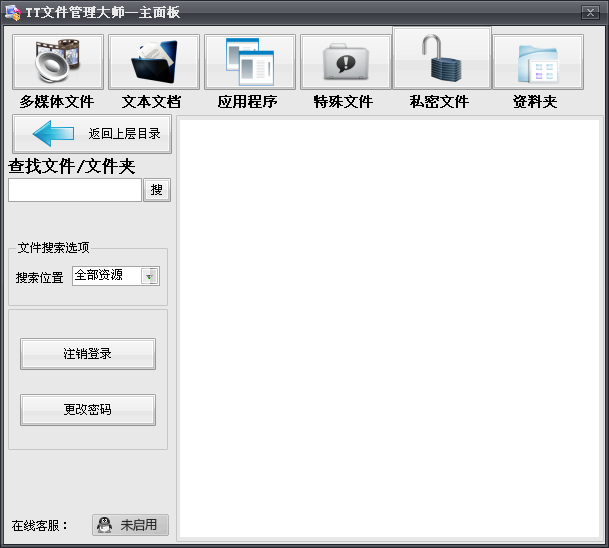609x548 pixels.
Task: Focus the 查找文件/文件夹 search input field
Action: point(75,190)
